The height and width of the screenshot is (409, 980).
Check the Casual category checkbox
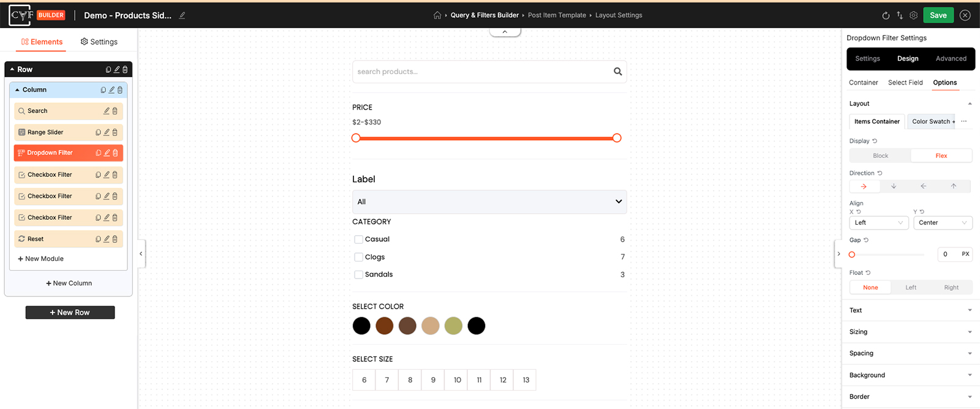(359, 239)
